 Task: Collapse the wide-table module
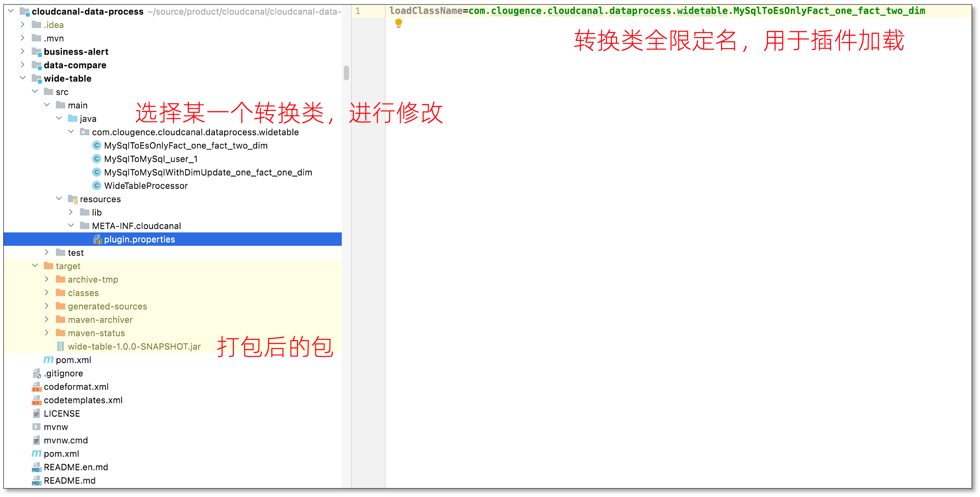click(x=22, y=78)
